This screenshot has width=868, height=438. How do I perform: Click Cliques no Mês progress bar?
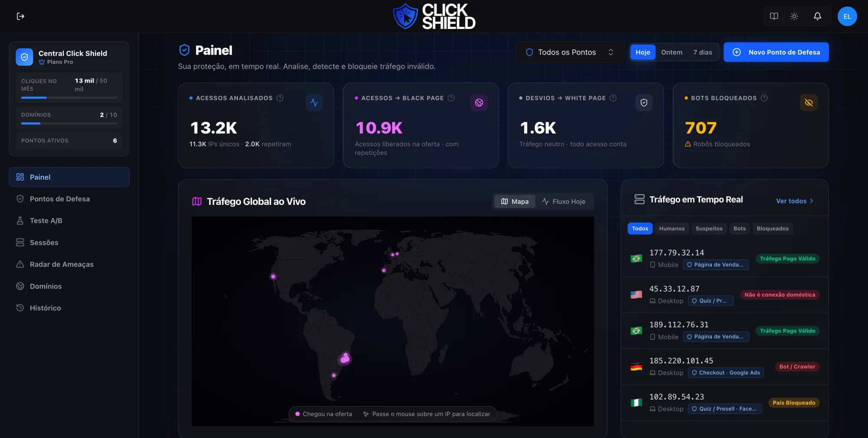69,98
